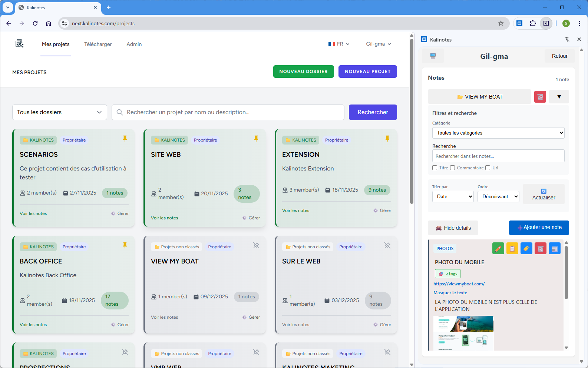This screenshot has width=588, height=368.
Task: Open Chrome tab search chevron
Action: 8,7
